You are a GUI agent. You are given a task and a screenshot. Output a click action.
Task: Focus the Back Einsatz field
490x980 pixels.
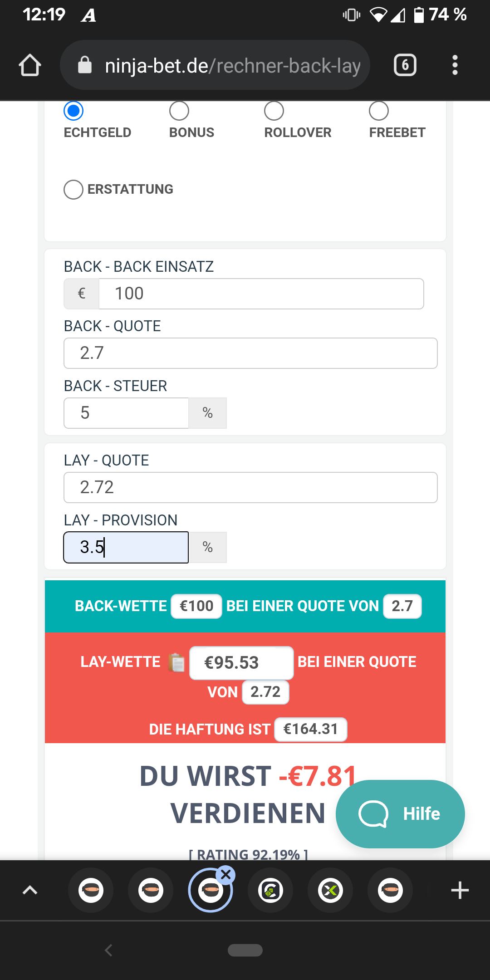click(x=261, y=294)
